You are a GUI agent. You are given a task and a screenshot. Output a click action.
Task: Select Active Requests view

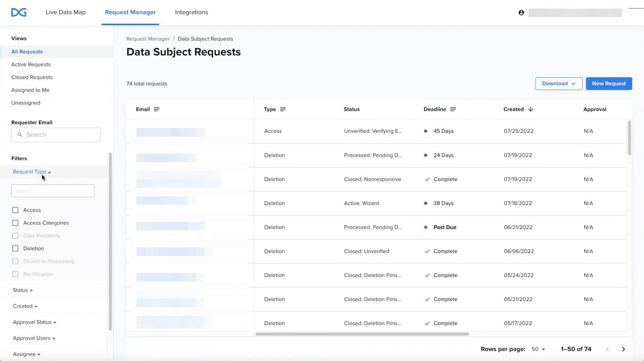click(31, 64)
